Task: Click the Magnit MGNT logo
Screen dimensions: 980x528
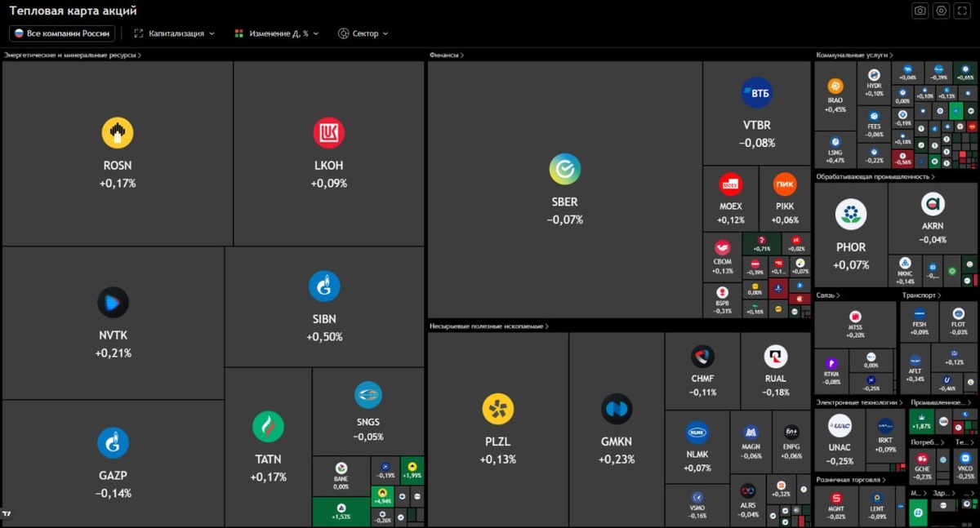Action: pyautogui.click(x=836, y=498)
